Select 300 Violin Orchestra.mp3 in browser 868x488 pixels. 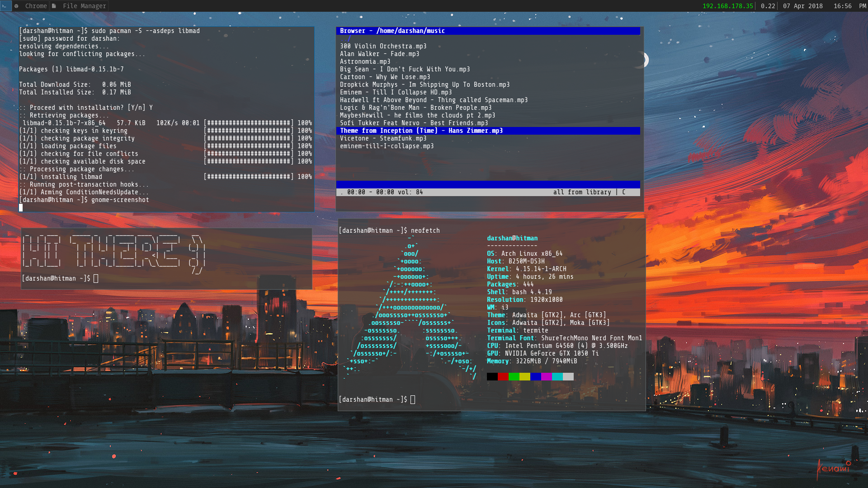coord(383,46)
